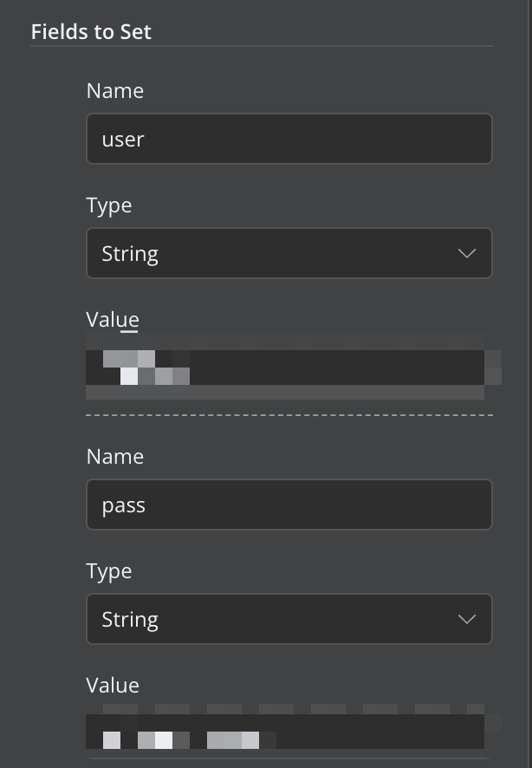The height and width of the screenshot is (768, 532).
Task: Click the Value label in the pass entry
Action: (113, 686)
